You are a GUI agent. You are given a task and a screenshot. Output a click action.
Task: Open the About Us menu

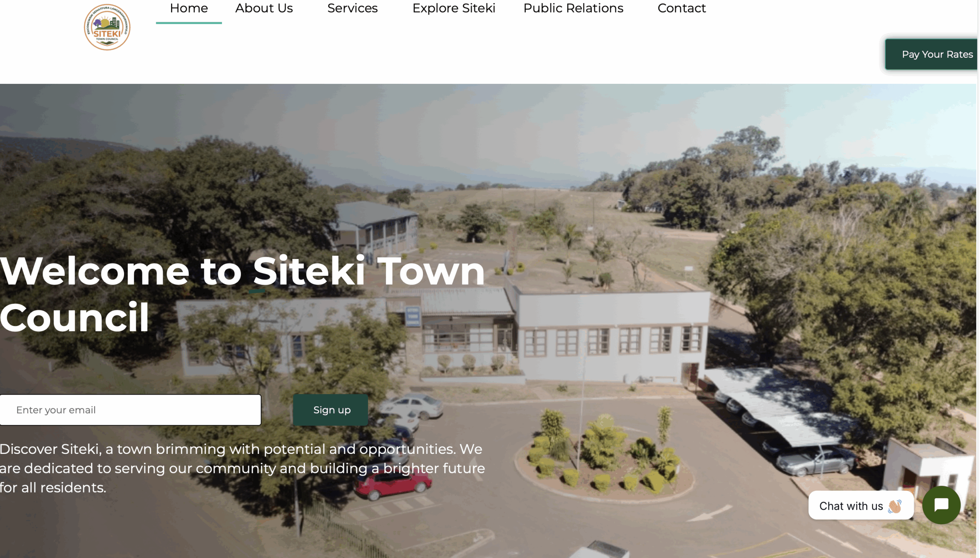pyautogui.click(x=264, y=8)
